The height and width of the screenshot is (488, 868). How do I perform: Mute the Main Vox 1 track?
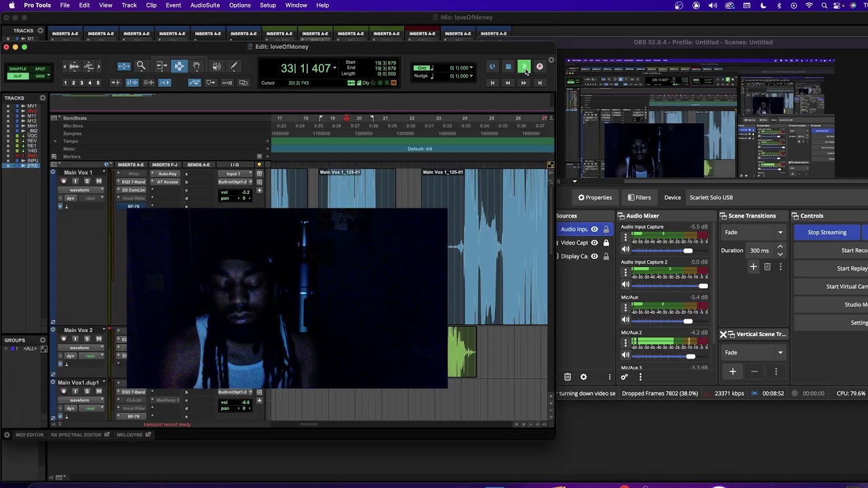tap(98, 181)
